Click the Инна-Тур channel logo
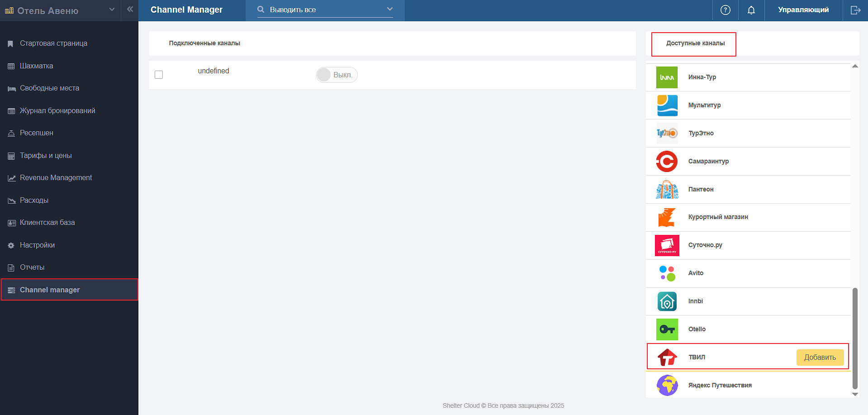The image size is (868, 415). (667, 77)
